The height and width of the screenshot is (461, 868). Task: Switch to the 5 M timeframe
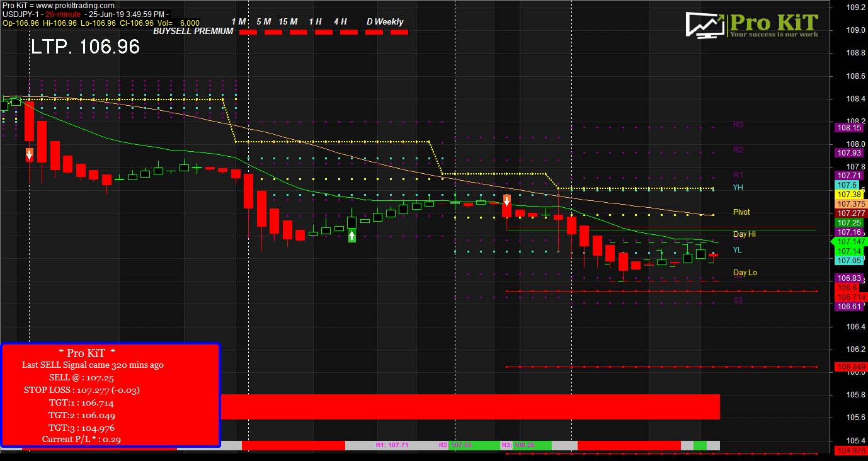point(265,21)
